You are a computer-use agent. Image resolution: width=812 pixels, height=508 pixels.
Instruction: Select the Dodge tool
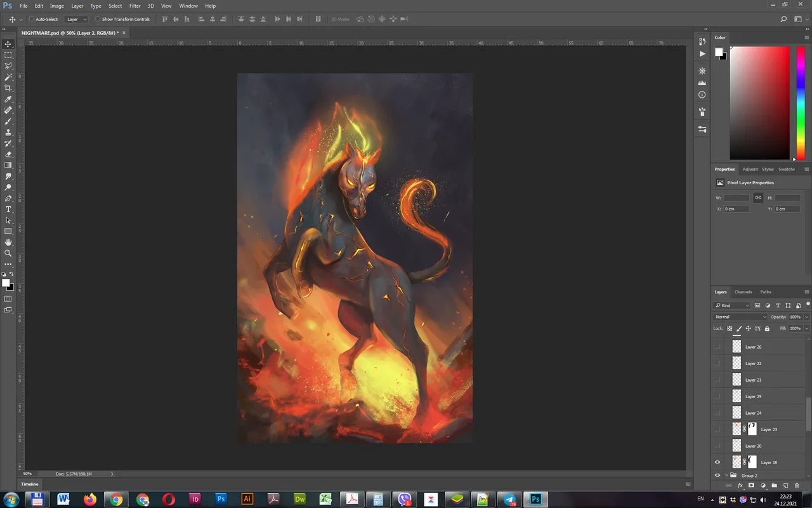pos(8,187)
